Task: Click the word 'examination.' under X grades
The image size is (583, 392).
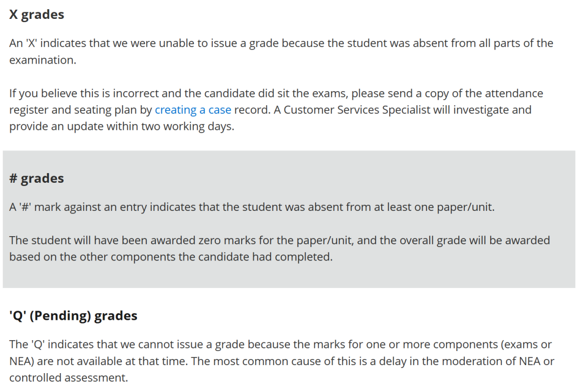Action: (43, 60)
